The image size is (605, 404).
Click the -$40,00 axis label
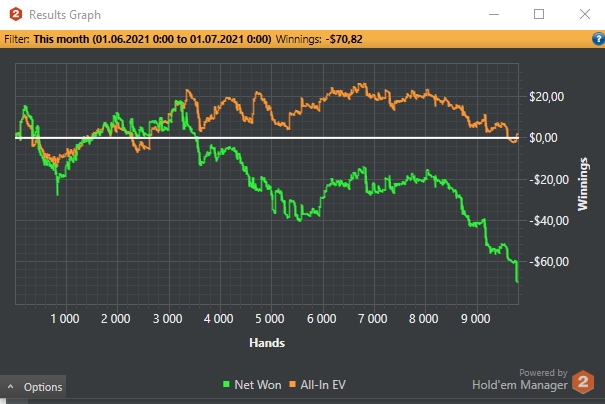(x=549, y=221)
